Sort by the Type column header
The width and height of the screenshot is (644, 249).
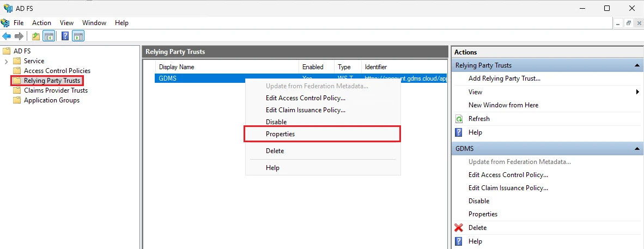coord(348,67)
